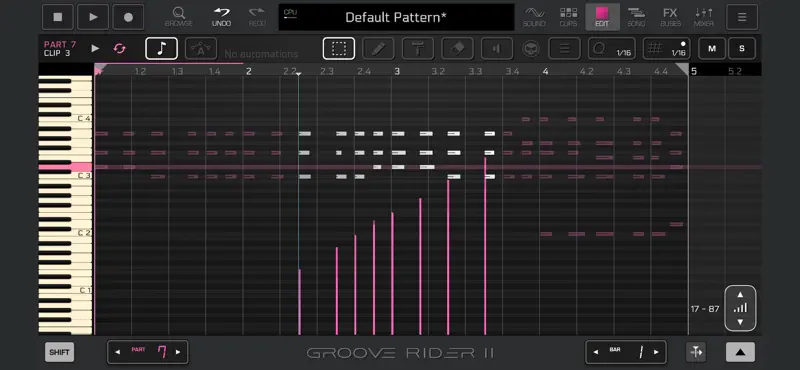The height and width of the screenshot is (370, 800).
Task: Select the Pencil draw tool
Action: [x=378, y=48]
